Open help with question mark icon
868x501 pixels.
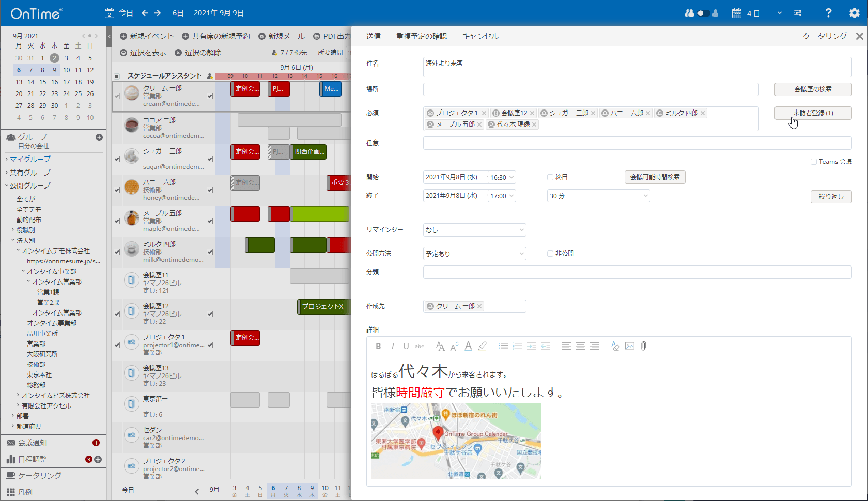[828, 13]
